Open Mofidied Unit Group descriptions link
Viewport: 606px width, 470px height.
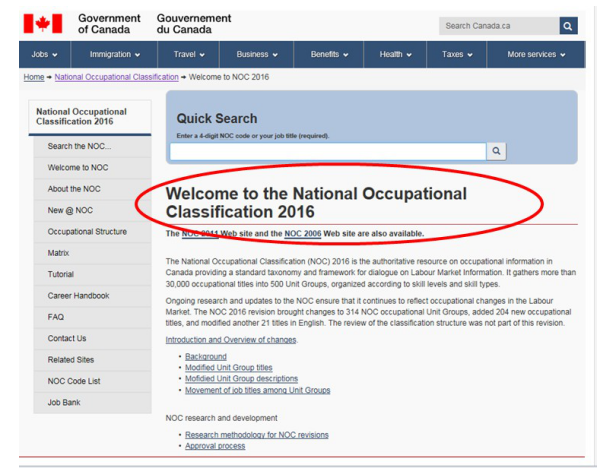pos(242,379)
